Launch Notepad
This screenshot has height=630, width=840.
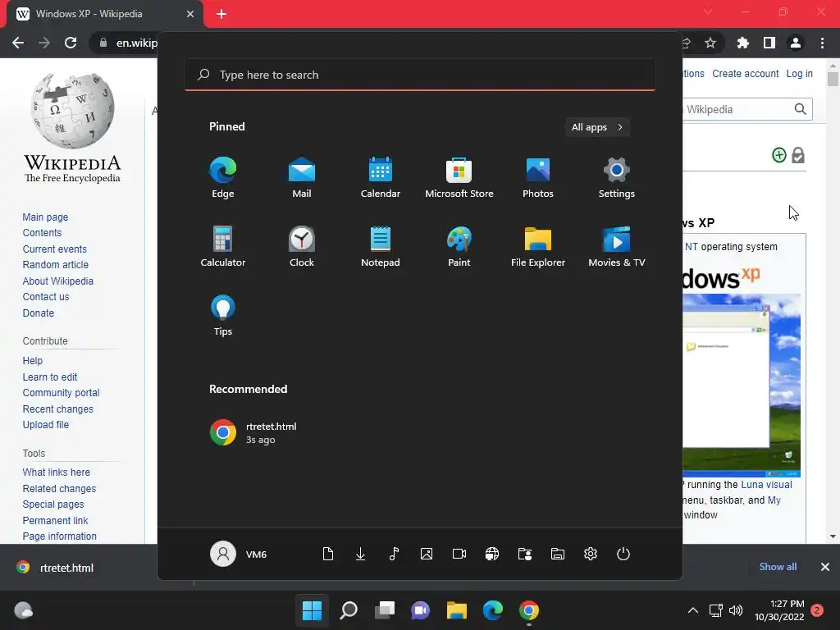[x=381, y=246]
